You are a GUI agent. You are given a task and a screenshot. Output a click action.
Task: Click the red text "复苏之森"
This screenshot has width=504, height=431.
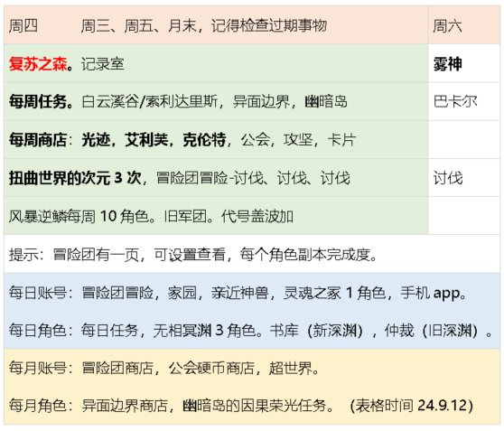pos(38,63)
